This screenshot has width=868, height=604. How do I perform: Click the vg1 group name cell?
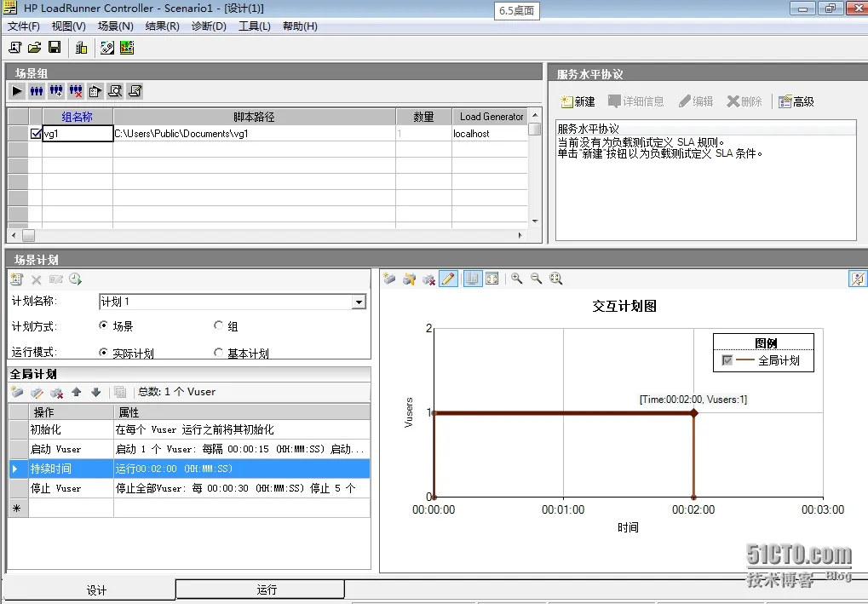[x=78, y=134]
